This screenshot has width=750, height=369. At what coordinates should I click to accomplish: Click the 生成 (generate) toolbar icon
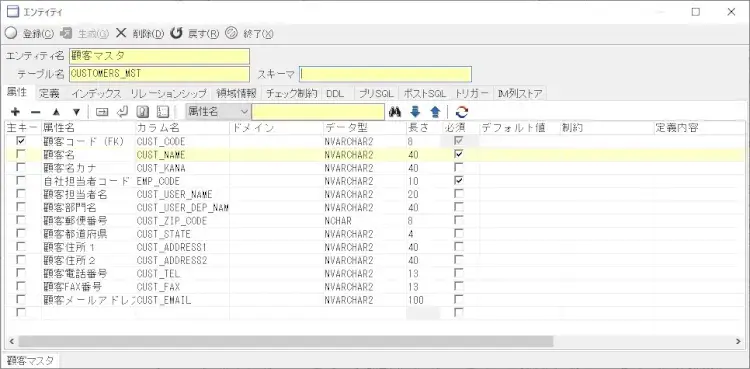(x=66, y=33)
